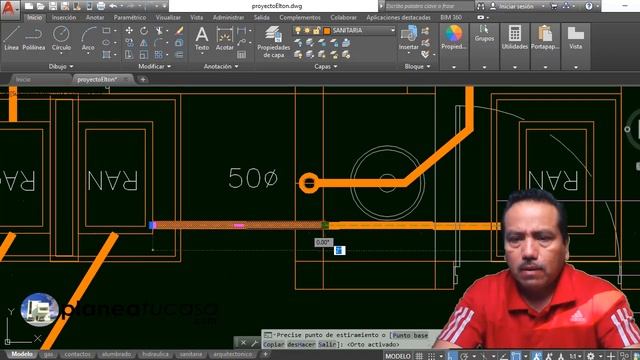Toggle grid display in status bar
This screenshot has width=640, height=360.
click(x=419, y=356)
